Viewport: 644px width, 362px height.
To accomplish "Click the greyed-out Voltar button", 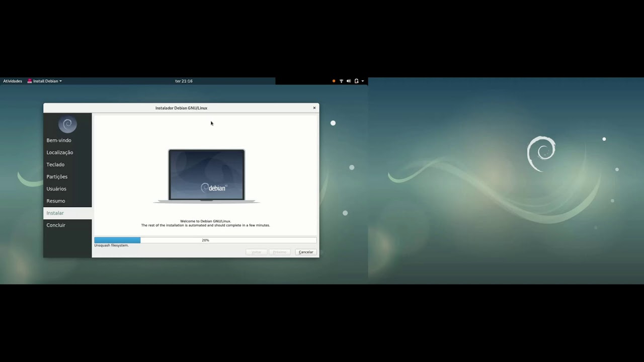I will pos(257,252).
